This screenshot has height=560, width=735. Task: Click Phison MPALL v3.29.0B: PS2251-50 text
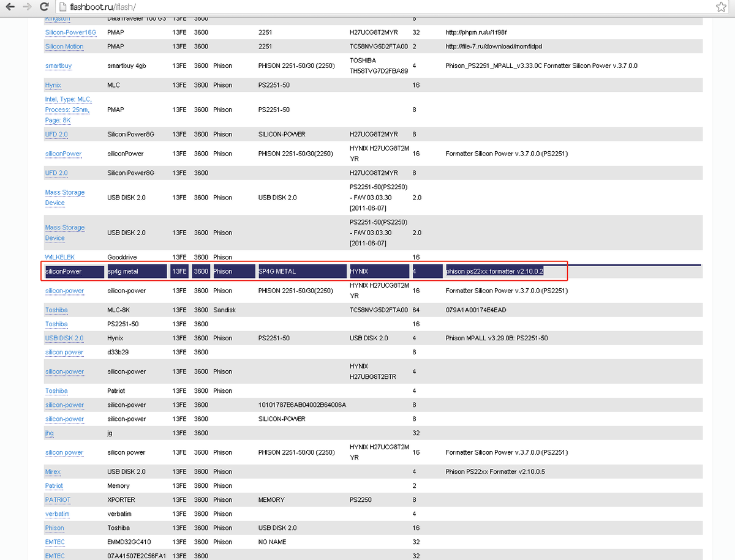(x=497, y=338)
